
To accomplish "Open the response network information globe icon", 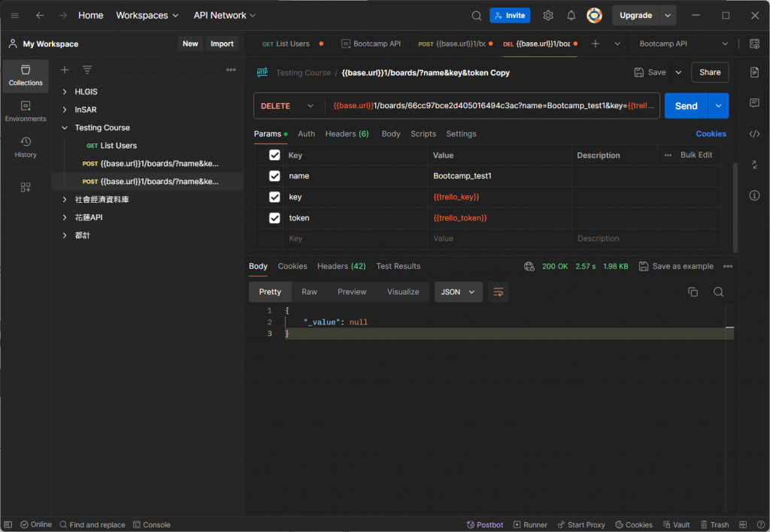I will pyautogui.click(x=529, y=267).
